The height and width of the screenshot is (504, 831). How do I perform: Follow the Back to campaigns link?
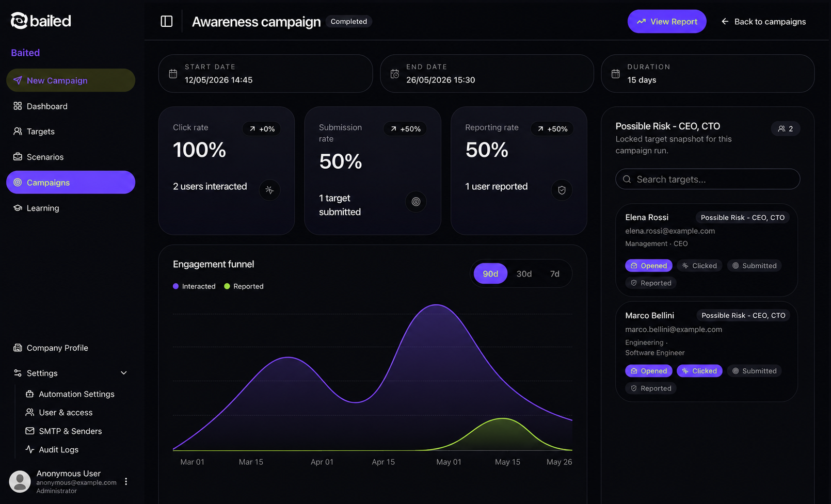[x=763, y=21]
